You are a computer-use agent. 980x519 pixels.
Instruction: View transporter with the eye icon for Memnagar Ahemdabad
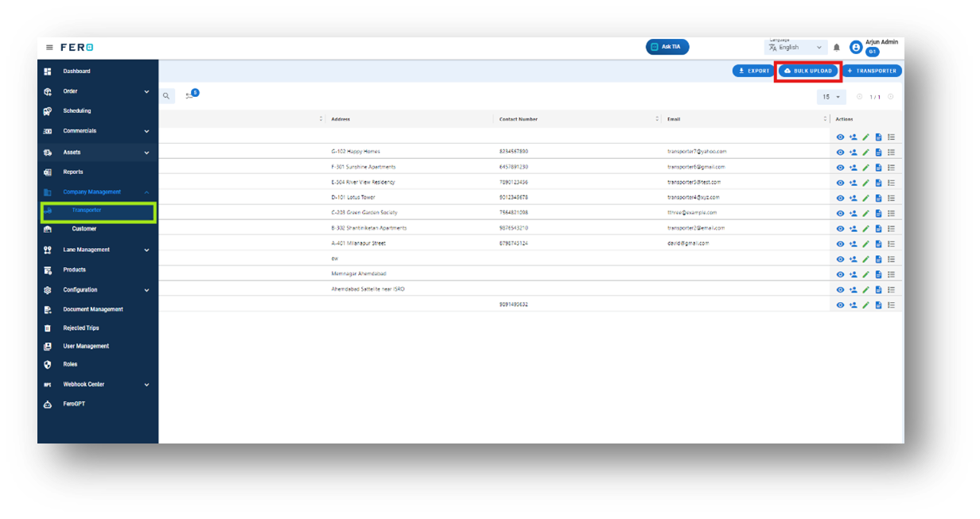[840, 275]
